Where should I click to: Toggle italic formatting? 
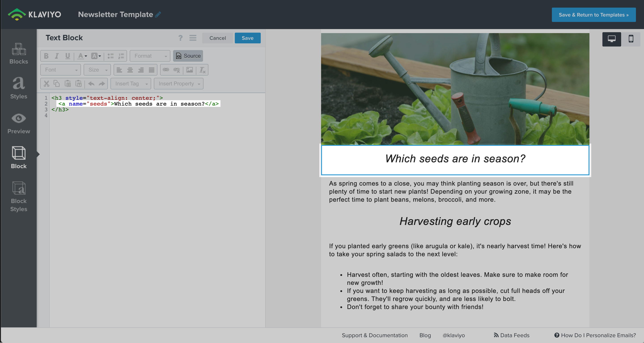pos(57,56)
